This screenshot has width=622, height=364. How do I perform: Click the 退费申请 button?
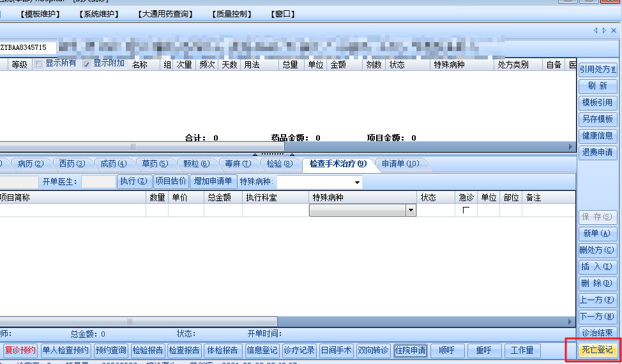[x=597, y=152]
